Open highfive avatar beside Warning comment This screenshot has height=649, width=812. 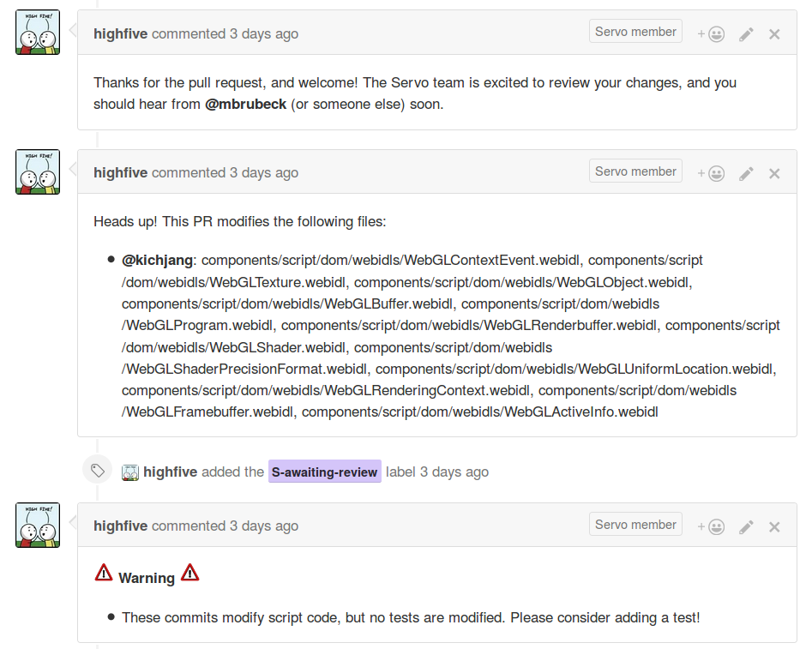[x=38, y=525]
